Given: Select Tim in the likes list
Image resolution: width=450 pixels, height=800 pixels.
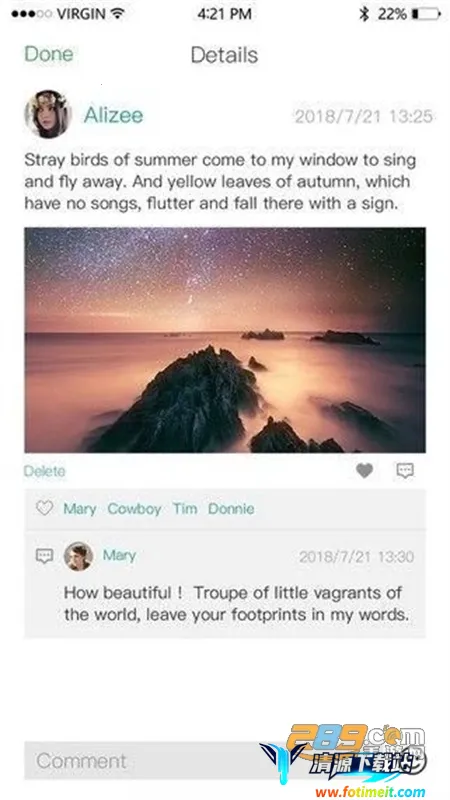Looking at the screenshot, I should point(185,509).
